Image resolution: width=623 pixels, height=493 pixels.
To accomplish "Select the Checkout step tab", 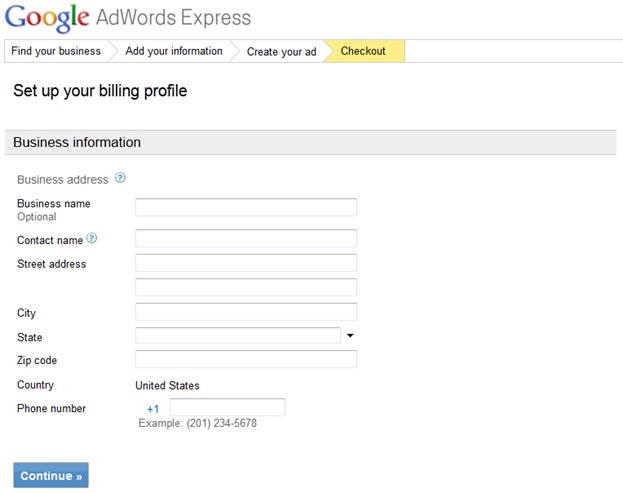I will [x=363, y=51].
